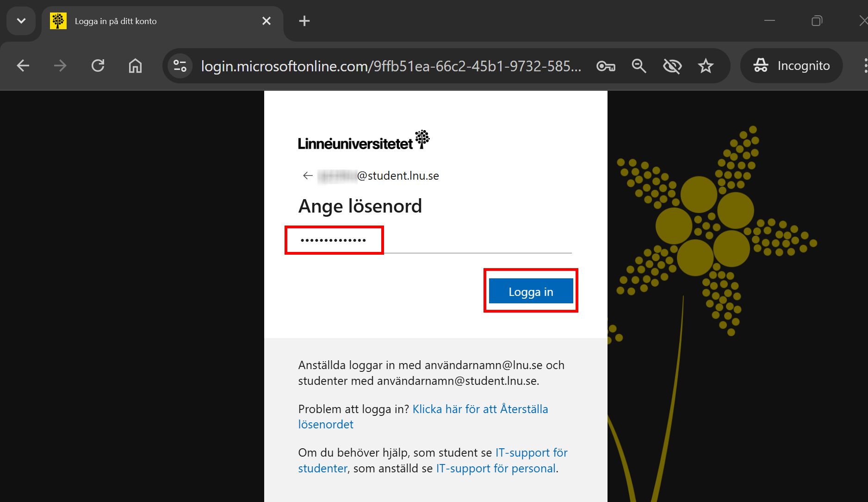
Task: Focus the password input field
Action: [435, 240]
